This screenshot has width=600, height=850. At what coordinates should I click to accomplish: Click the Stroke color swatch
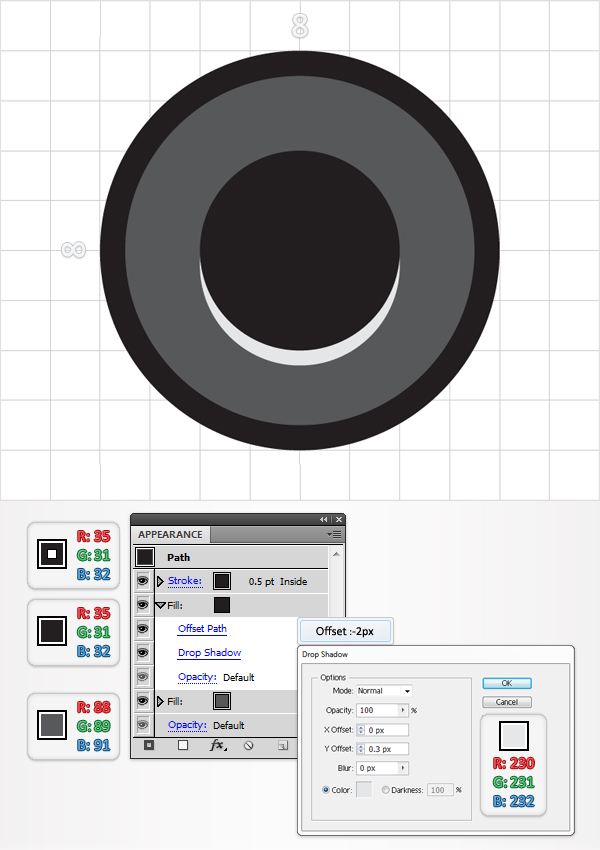[x=222, y=581]
